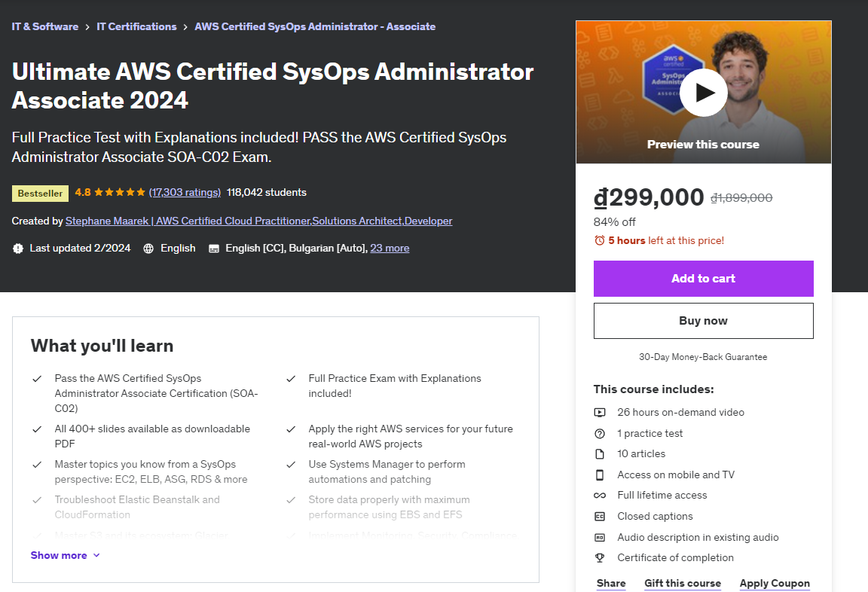Open the 17,303 ratings link
Viewport: 868px width, 592px height.
coord(185,192)
